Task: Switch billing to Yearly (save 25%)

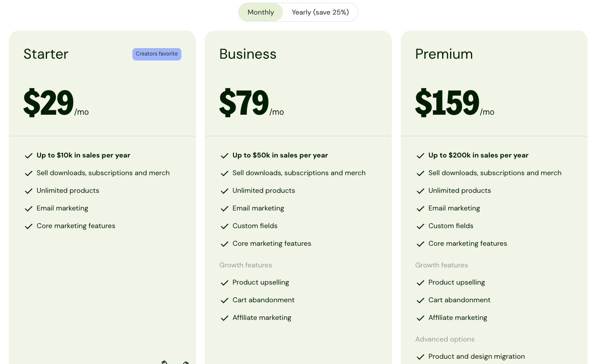Action: pyautogui.click(x=320, y=12)
